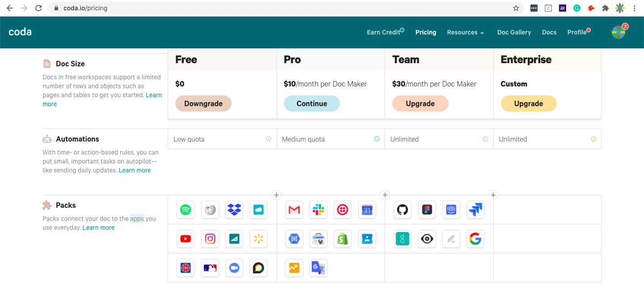Screen dimensions: 644x288
Task: Open Learn more link under Automations
Action: (135, 170)
